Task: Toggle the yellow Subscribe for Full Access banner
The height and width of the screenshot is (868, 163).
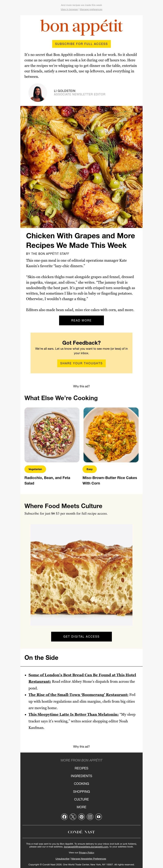Action: tap(81, 44)
